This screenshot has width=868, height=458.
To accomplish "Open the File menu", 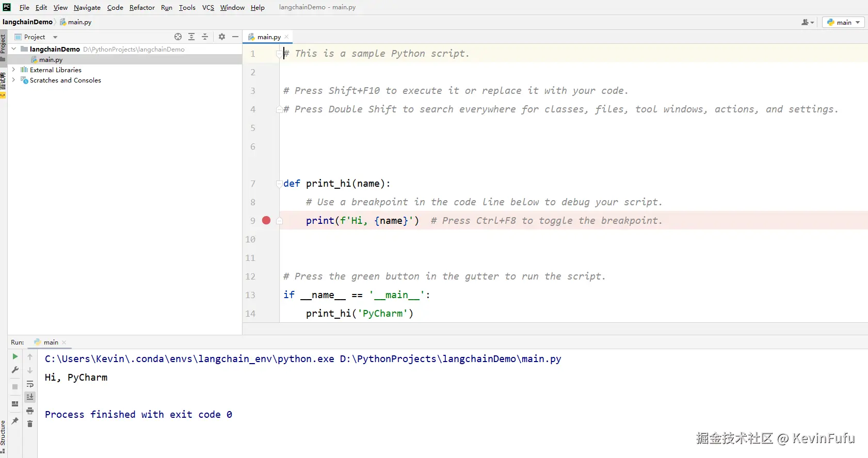I will (24, 7).
